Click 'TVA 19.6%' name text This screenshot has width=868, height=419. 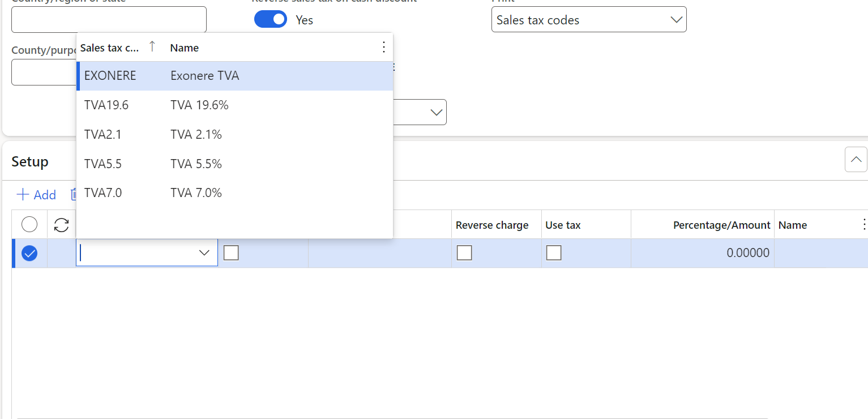[199, 105]
